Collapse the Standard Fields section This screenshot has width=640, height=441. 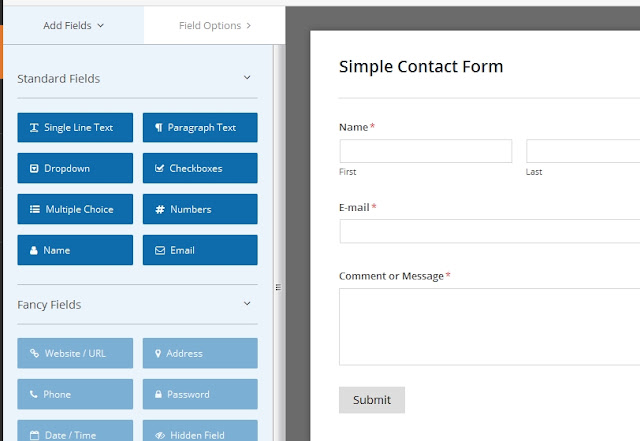pyautogui.click(x=247, y=78)
